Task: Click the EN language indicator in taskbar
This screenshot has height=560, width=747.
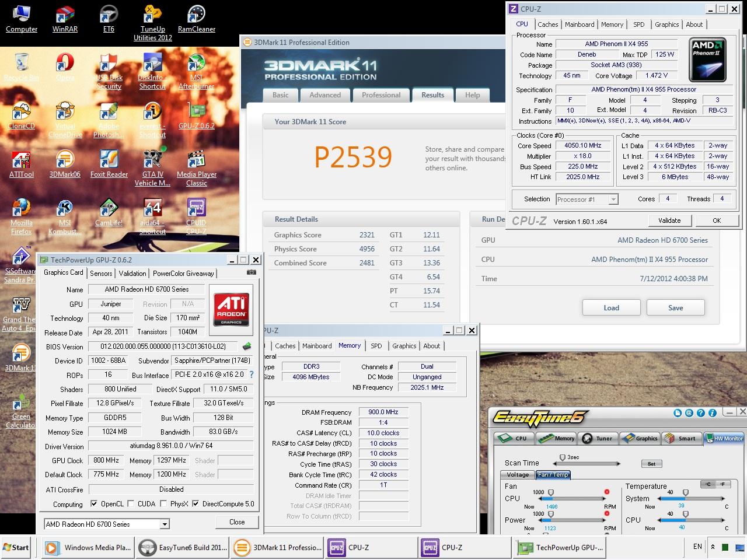Action: click(697, 547)
